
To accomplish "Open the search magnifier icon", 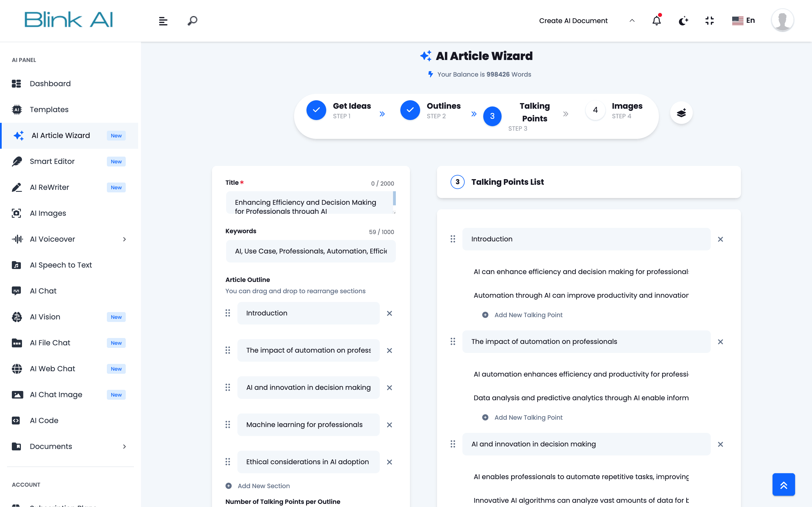I will click(192, 21).
